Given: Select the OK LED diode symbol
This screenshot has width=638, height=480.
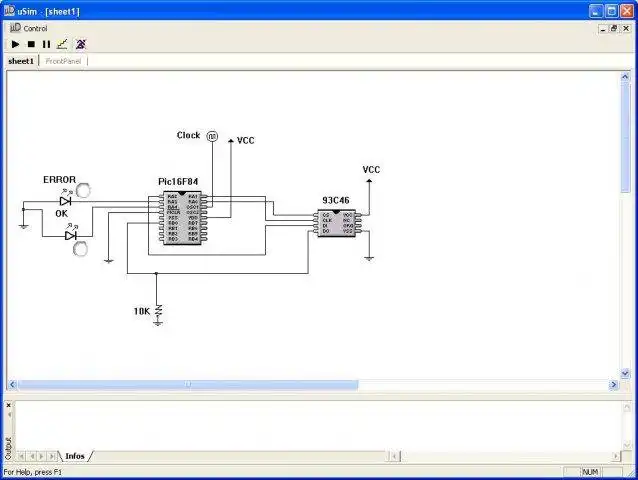Looking at the screenshot, I should (71, 236).
